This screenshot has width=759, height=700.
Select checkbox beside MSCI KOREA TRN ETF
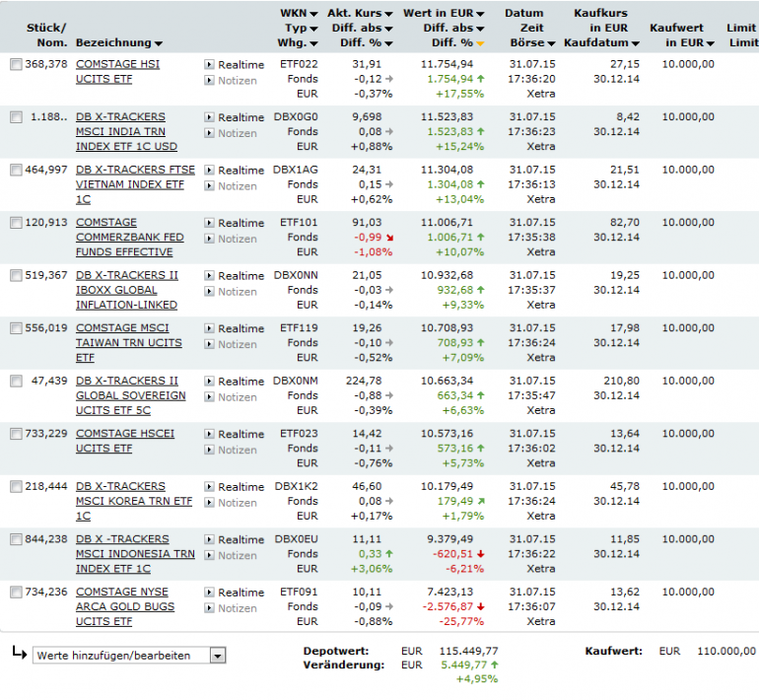16,486
